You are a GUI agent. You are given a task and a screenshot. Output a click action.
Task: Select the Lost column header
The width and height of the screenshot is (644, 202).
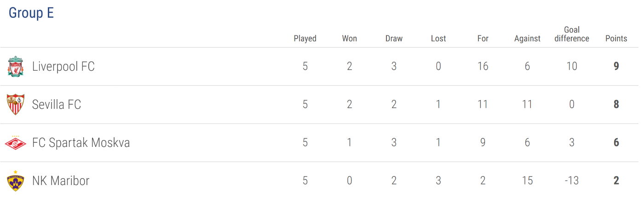click(x=438, y=39)
